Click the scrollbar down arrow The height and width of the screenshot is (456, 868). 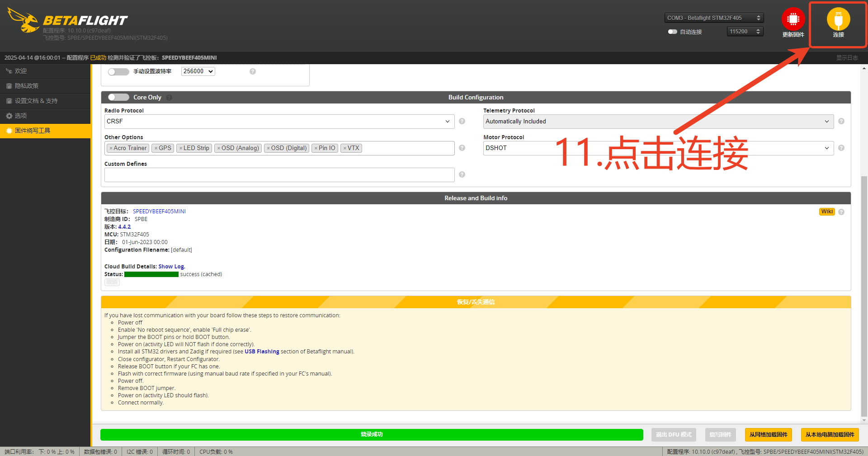864,420
